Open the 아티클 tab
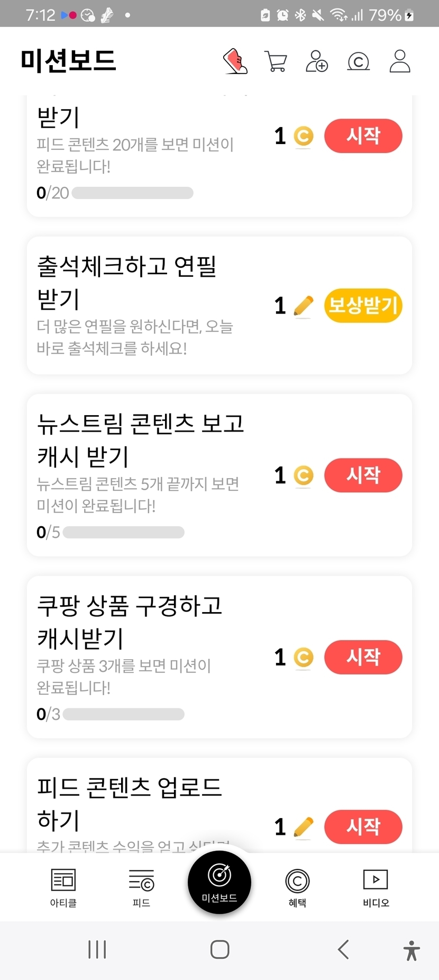 pyautogui.click(x=63, y=887)
